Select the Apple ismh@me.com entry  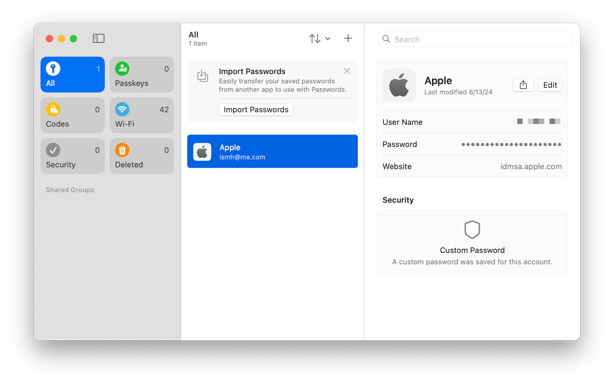coord(272,152)
